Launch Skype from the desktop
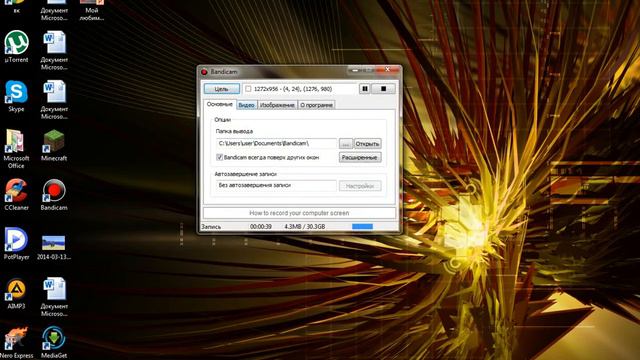This screenshot has height=360, width=640. pos(16,96)
